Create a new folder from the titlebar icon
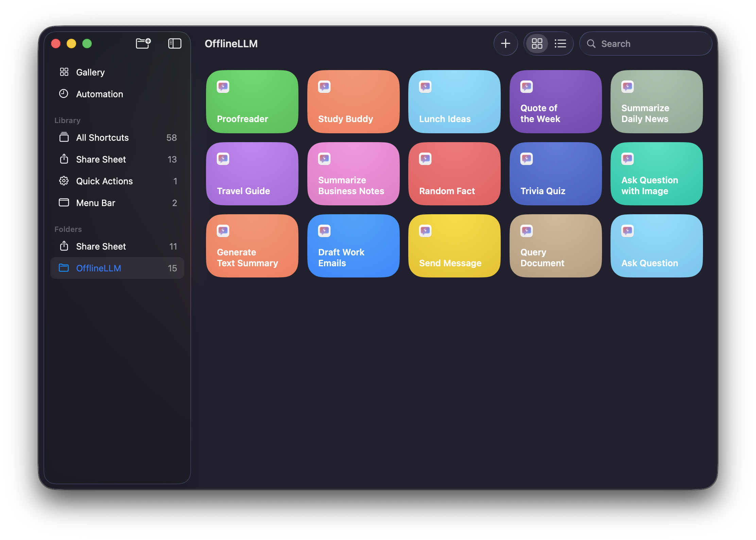Image resolution: width=756 pixels, height=540 pixels. pos(143,44)
